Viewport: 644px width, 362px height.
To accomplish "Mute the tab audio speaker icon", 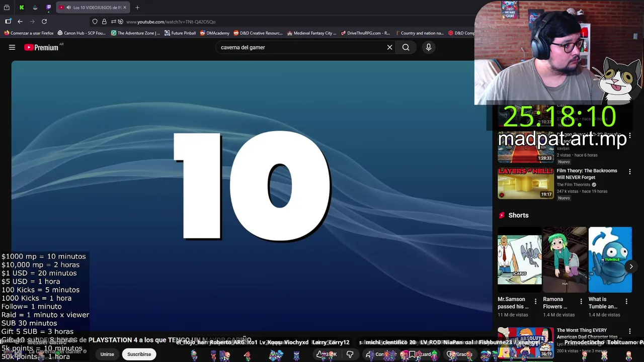I will tap(68, 8).
